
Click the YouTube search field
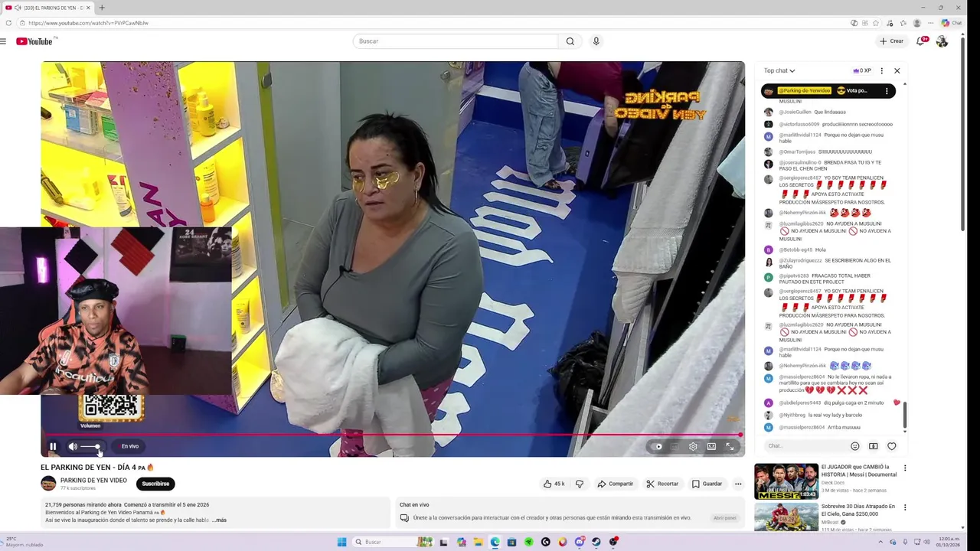[x=456, y=41]
